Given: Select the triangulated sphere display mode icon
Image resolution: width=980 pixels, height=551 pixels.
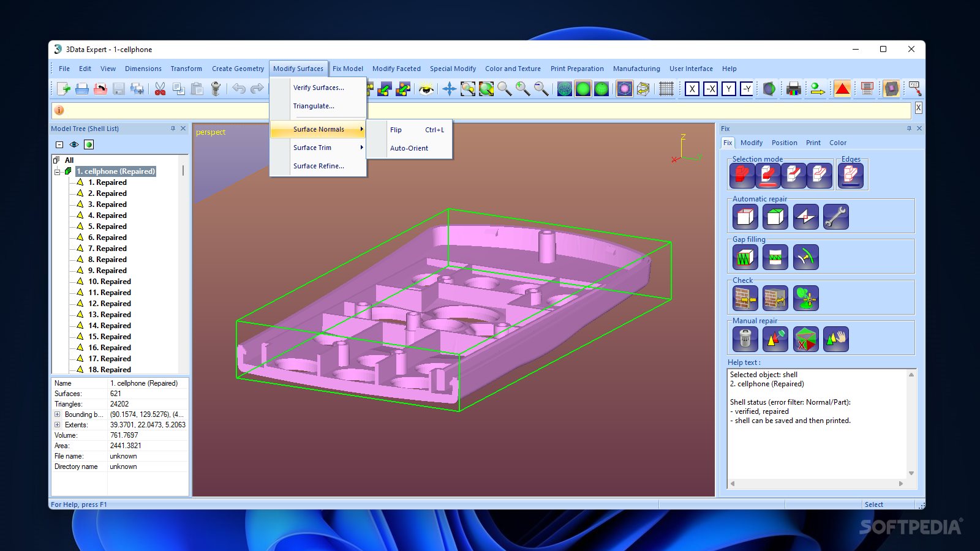Looking at the screenshot, I should tap(601, 89).
